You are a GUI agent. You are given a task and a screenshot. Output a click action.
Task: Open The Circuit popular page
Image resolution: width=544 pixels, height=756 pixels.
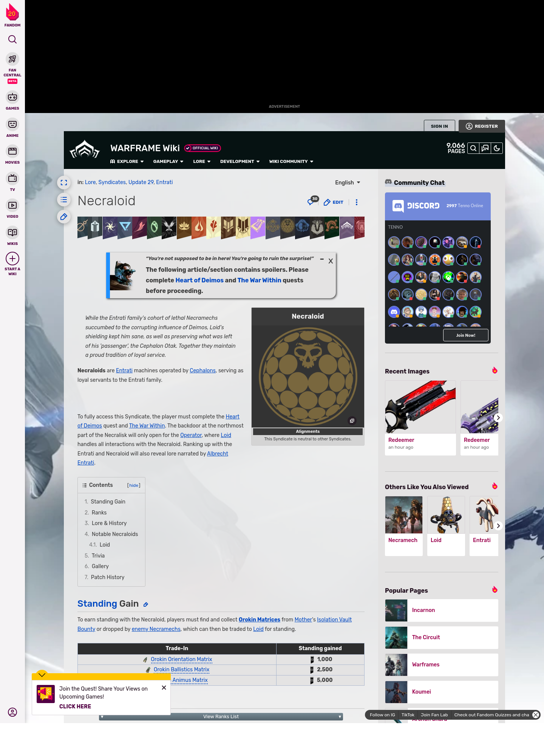(442, 638)
